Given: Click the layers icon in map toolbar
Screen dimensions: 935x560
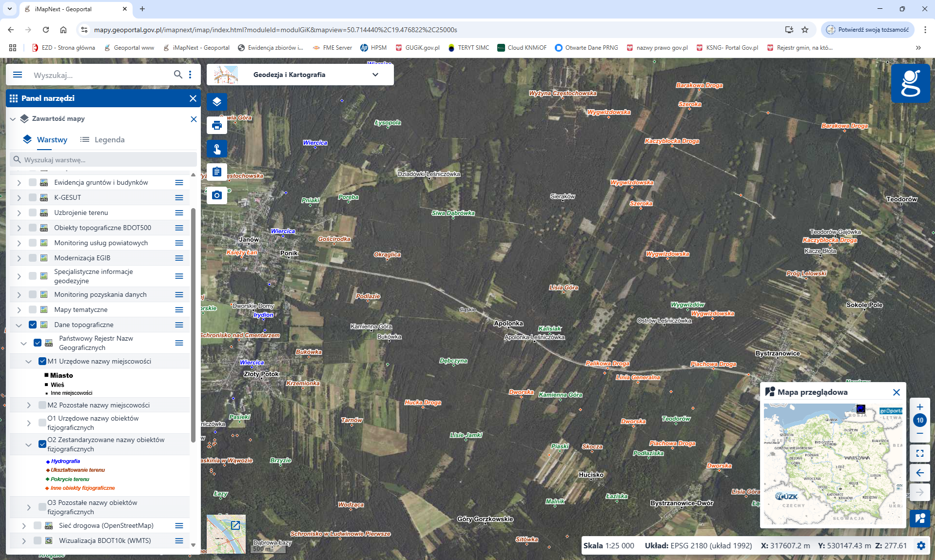Looking at the screenshot, I should point(217,102).
